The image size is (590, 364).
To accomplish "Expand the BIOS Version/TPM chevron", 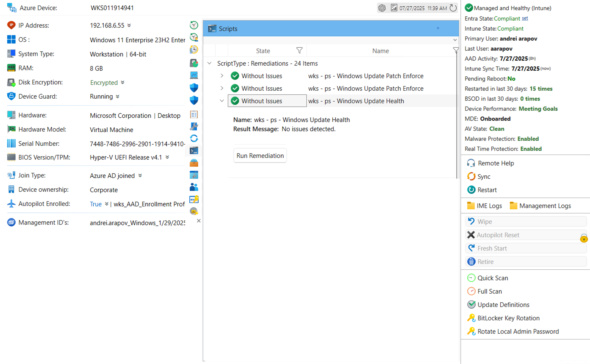I will tap(167, 157).
